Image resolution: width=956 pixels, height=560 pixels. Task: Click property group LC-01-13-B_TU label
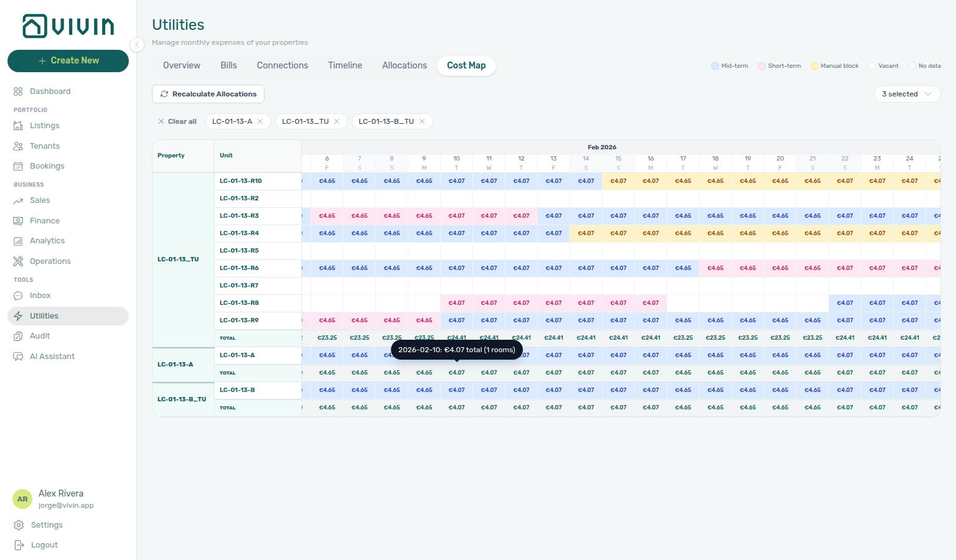click(x=182, y=399)
